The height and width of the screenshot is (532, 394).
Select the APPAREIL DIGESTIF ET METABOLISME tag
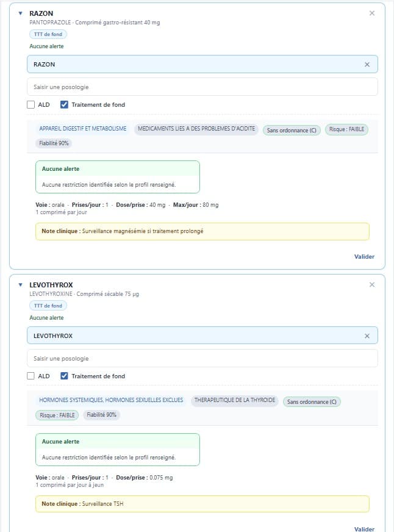(x=83, y=129)
